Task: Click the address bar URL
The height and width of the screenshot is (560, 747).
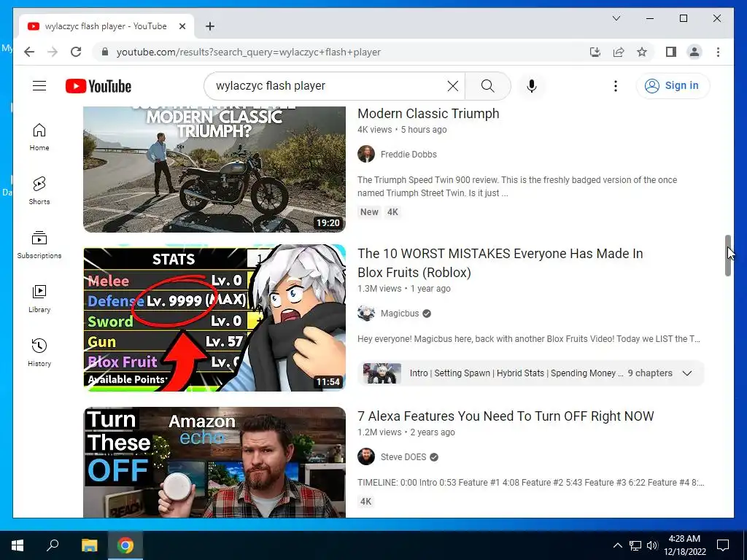Action: tap(248, 52)
